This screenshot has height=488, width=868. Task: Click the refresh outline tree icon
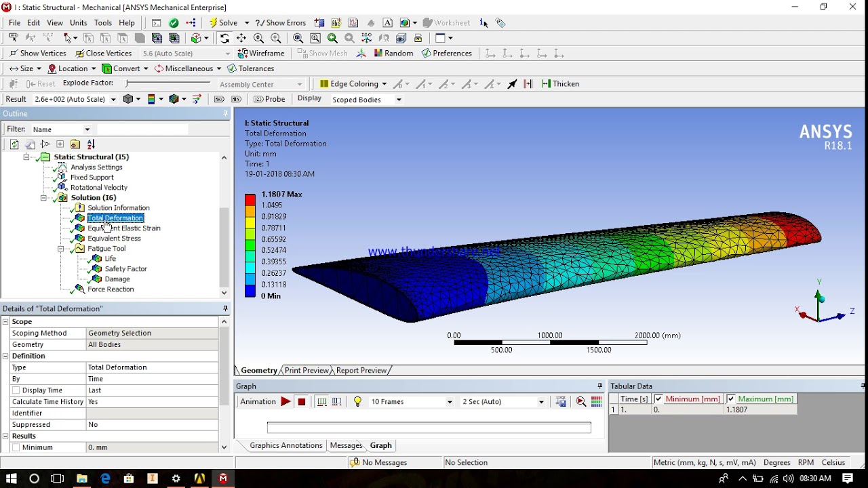click(x=14, y=144)
